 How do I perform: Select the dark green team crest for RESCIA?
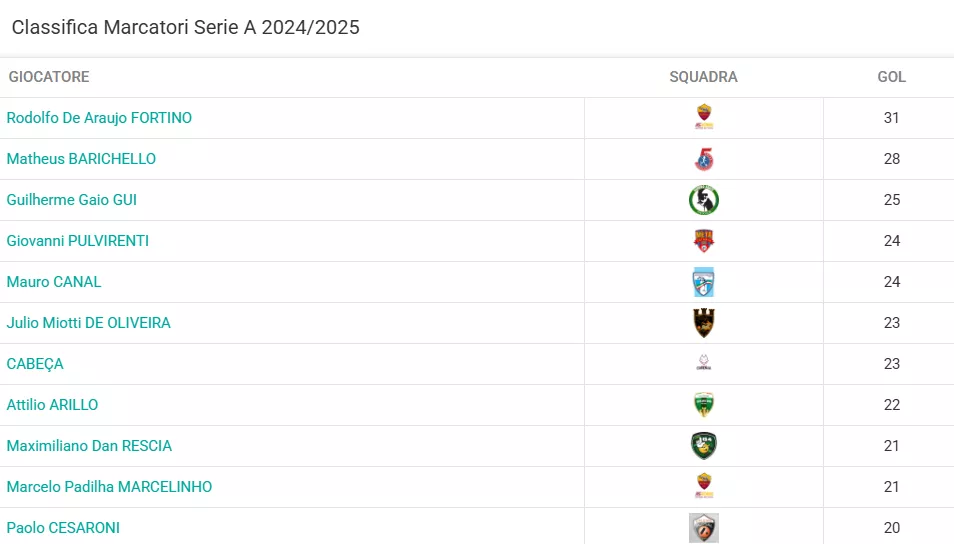point(704,445)
